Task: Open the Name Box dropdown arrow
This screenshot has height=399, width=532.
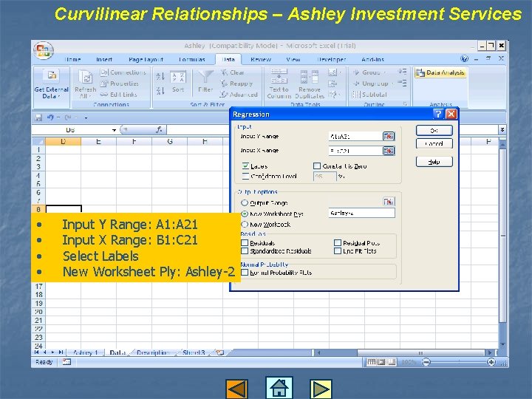Action: 115,130
